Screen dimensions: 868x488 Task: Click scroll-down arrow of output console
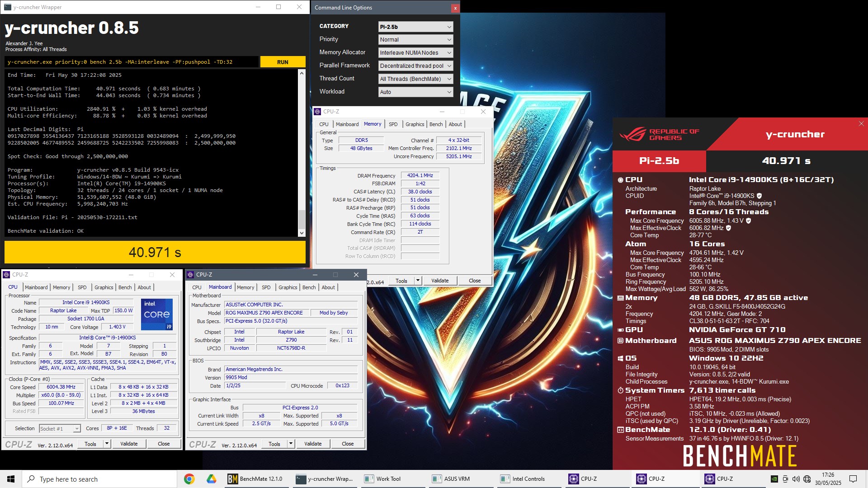pos(302,233)
